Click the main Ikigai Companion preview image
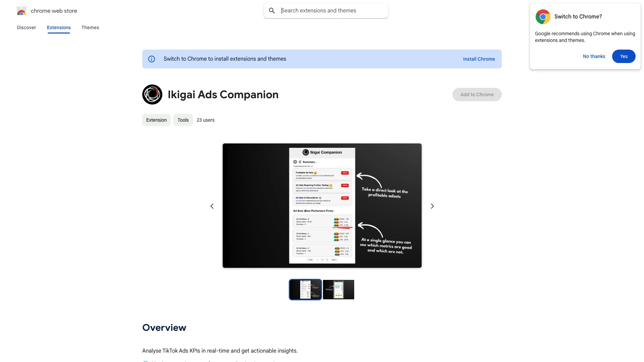Image resolution: width=644 pixels, height=362 pixels. [x=322, y=205]
